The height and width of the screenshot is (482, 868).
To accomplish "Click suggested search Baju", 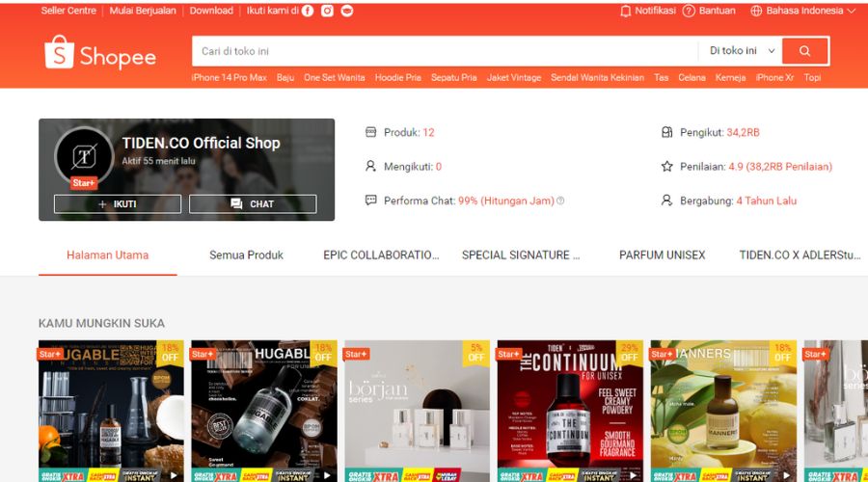I will click(x=285, y=77).
